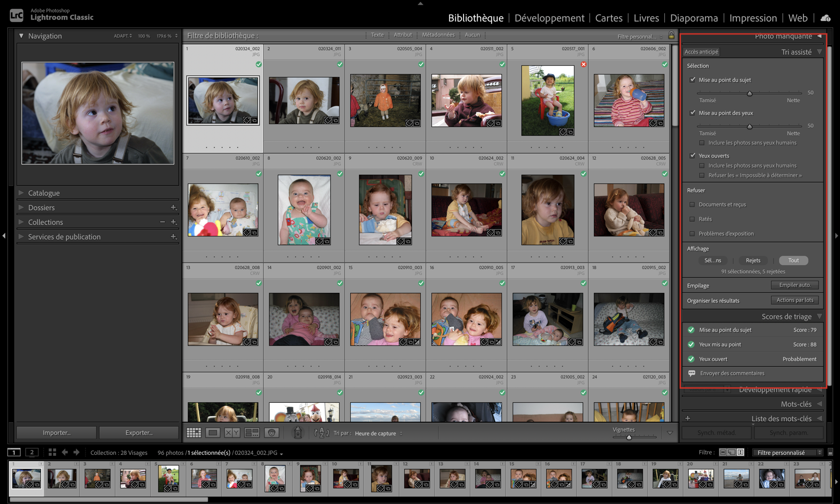Screen dimensions: 840x504
Task: Switch to Loupe view icon
Action: [x=213, y=432]
